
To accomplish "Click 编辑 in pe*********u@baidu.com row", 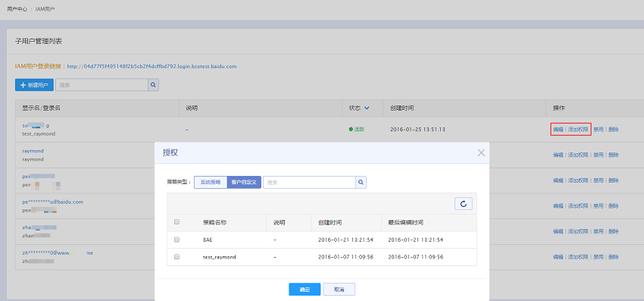I will (558, 206).
